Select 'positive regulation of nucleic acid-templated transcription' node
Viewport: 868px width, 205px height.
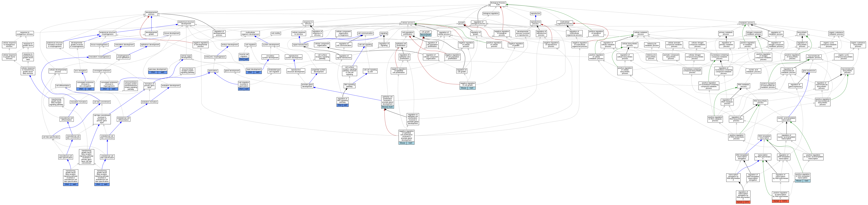coord(813,157)
